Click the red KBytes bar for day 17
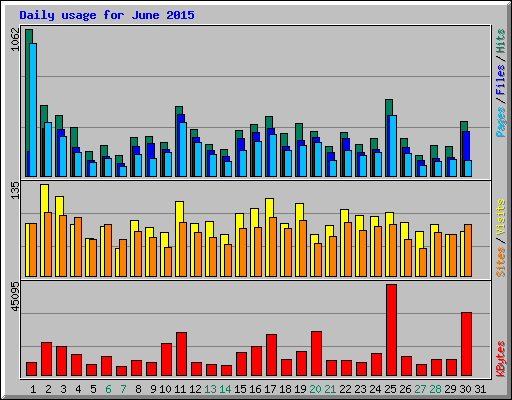 pos(271,355)
